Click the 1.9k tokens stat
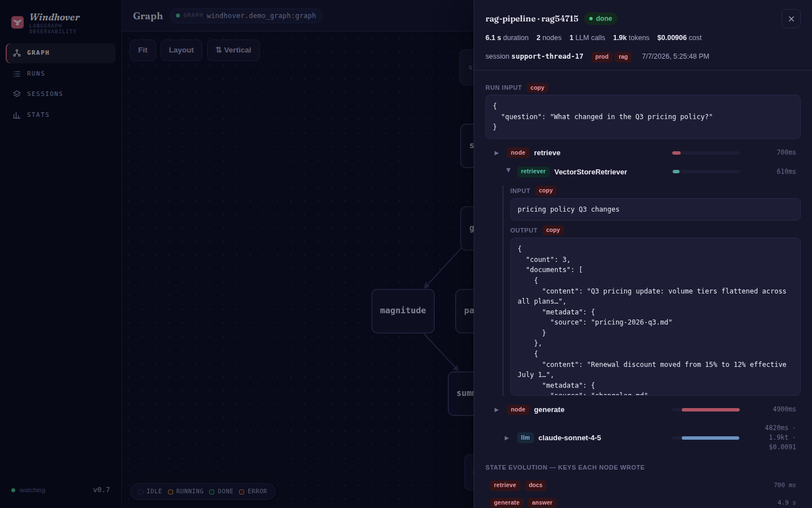 coord(631,38)
